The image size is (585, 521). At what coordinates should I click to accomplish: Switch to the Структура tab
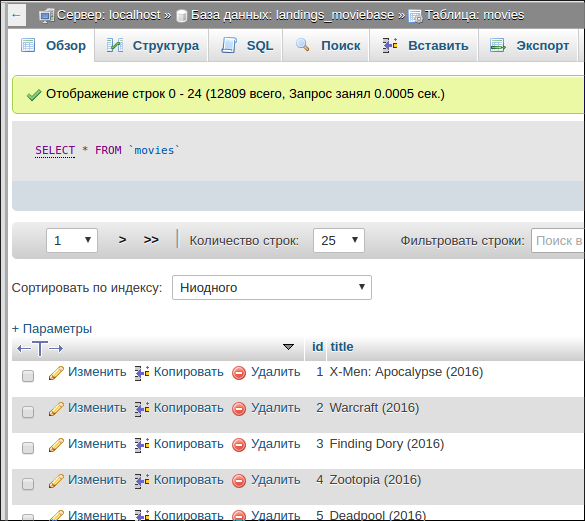[152, 46]
